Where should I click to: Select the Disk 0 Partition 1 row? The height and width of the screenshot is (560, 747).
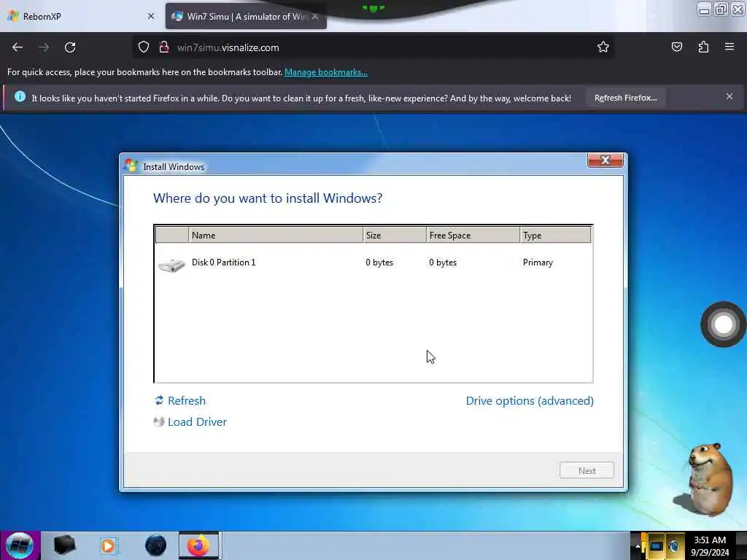(373, 262)
